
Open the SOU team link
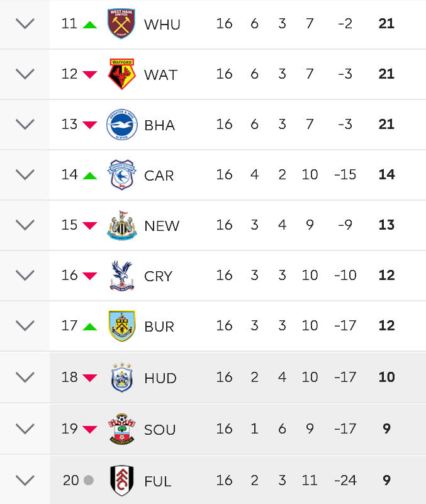(x=160, y=430)
